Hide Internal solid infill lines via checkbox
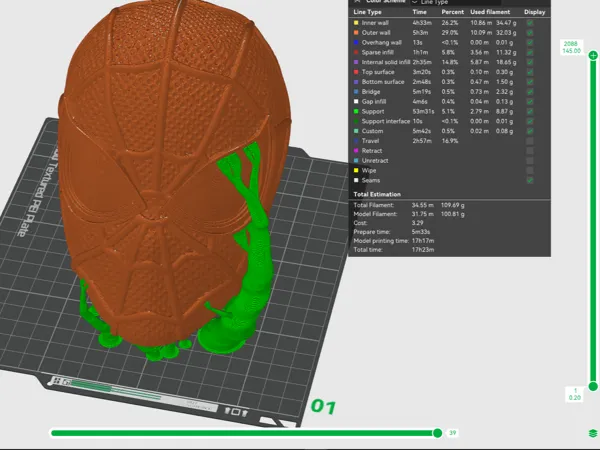This screenshot has width=600, height=450. pos(530,62)
